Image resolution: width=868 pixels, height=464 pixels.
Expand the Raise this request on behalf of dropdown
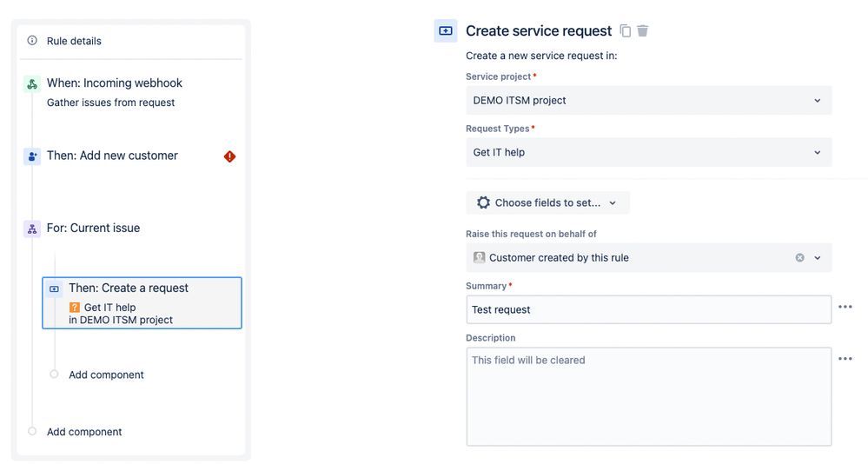tap(818, 258)
